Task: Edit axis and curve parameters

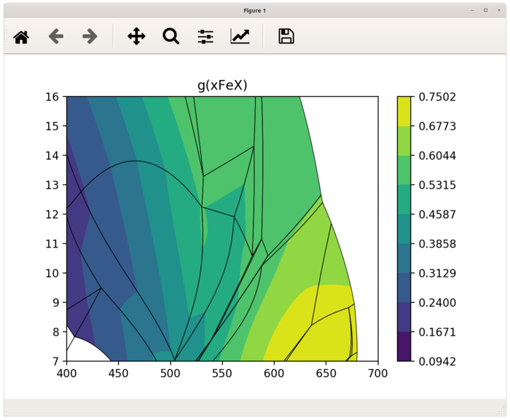Action: pyautogui.click(x=240, y=36)
